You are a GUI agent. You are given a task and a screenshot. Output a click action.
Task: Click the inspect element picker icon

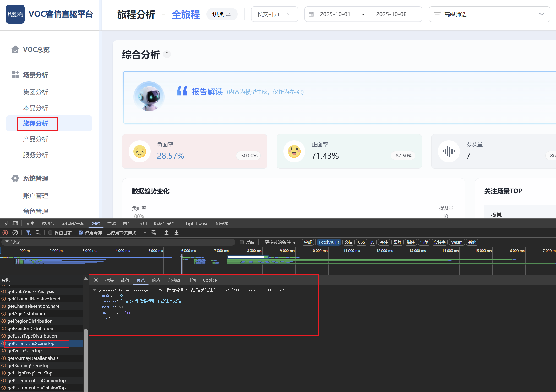pyautogui.click(x=5, y=223)
